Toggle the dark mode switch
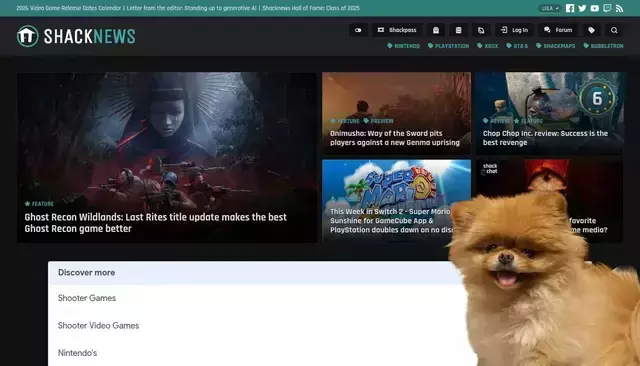640x366 pixels. click(358, 30)
